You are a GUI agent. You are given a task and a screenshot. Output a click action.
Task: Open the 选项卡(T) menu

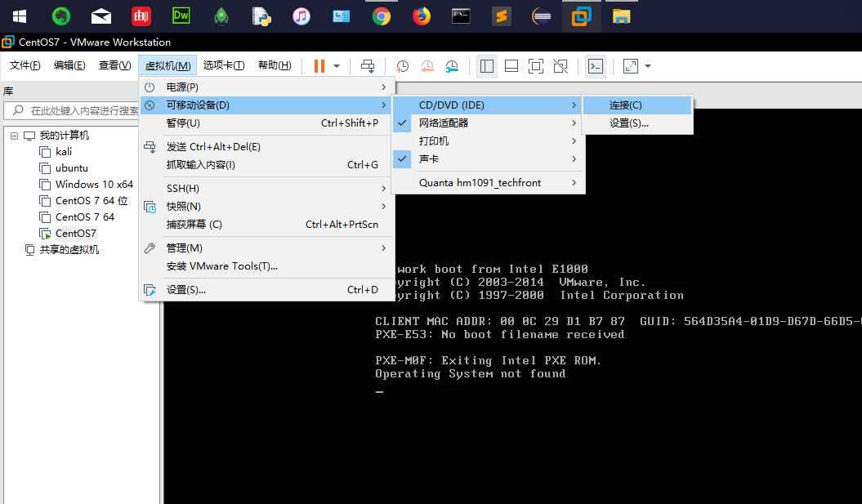click(x=224, y=65)
